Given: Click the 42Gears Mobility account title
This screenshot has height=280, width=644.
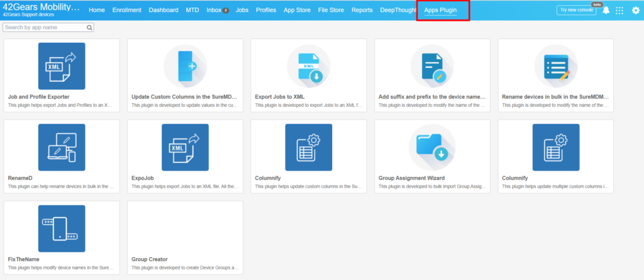Looking at the screenshot, I should [x=41, y=7].
